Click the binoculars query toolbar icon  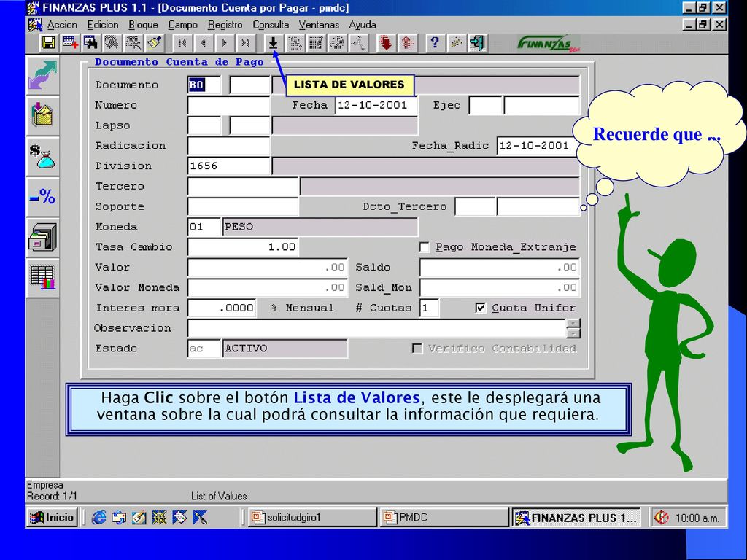click(x=90, y=43)
